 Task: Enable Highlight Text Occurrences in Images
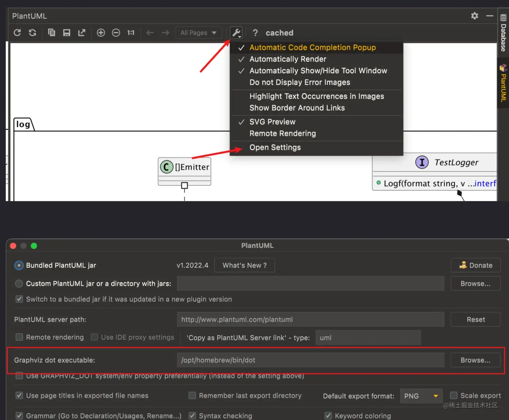tap(316, 96)
